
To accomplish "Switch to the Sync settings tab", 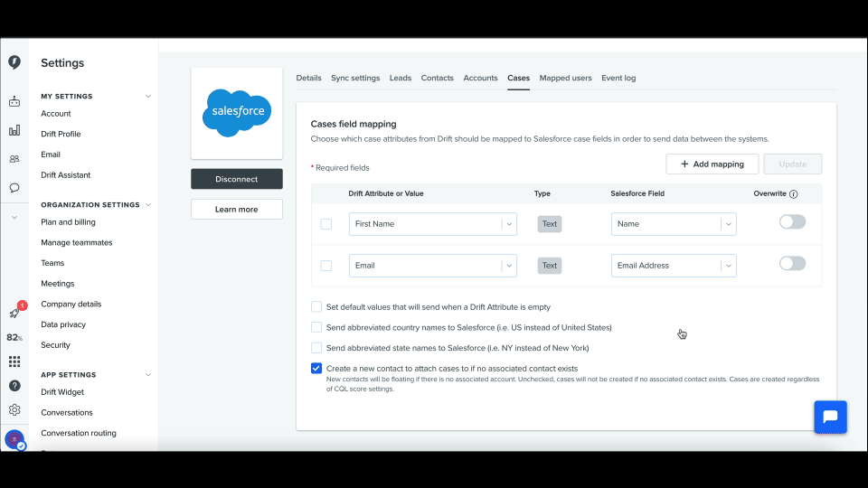I will coord(355,78).
